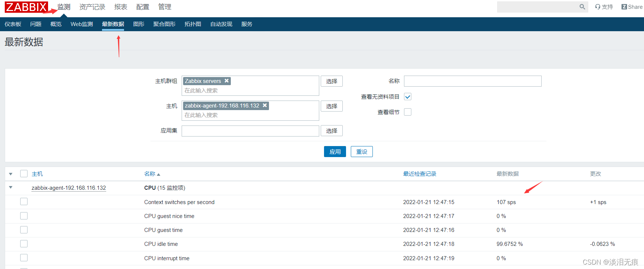Open the 配置 configuration menu
The width and height of the screenshot is (644, 269).
(x=143, y=7)
